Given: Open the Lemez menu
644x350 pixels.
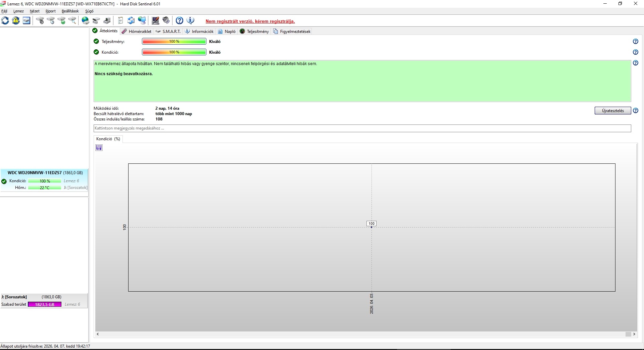Looking at the screenshot, I should (x=18, y=11).
